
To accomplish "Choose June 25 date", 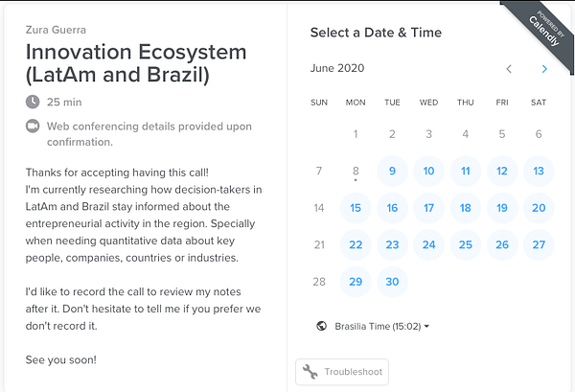I will 466,244.
